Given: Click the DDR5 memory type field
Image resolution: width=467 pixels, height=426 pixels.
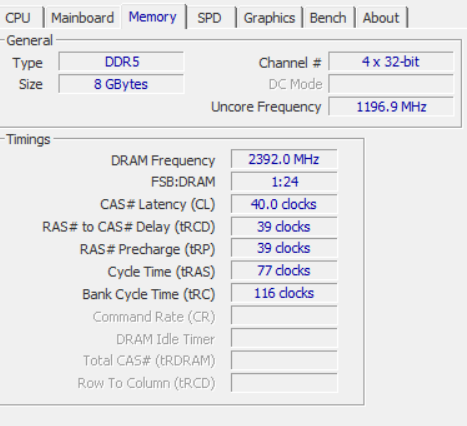Looking at the screenshot, I should tap(121, 62).
